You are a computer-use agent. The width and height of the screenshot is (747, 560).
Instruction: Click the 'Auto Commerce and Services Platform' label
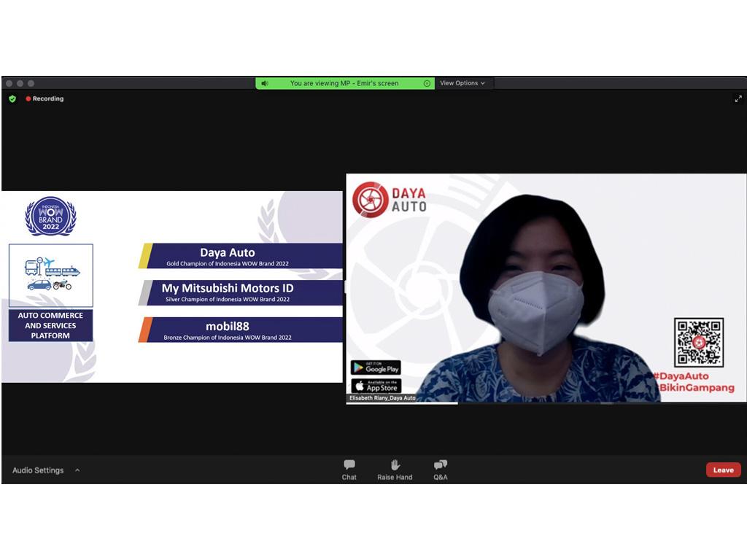coord(50,325)
